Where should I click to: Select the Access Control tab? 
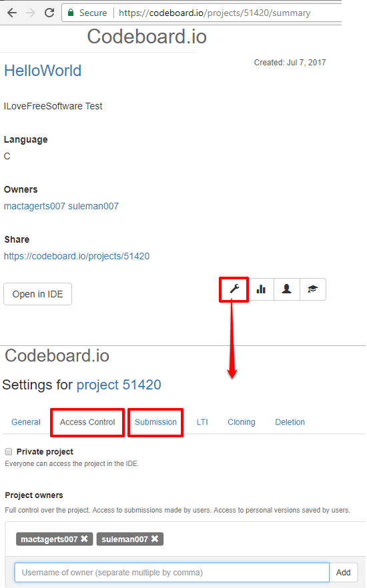tap(87, 422)
